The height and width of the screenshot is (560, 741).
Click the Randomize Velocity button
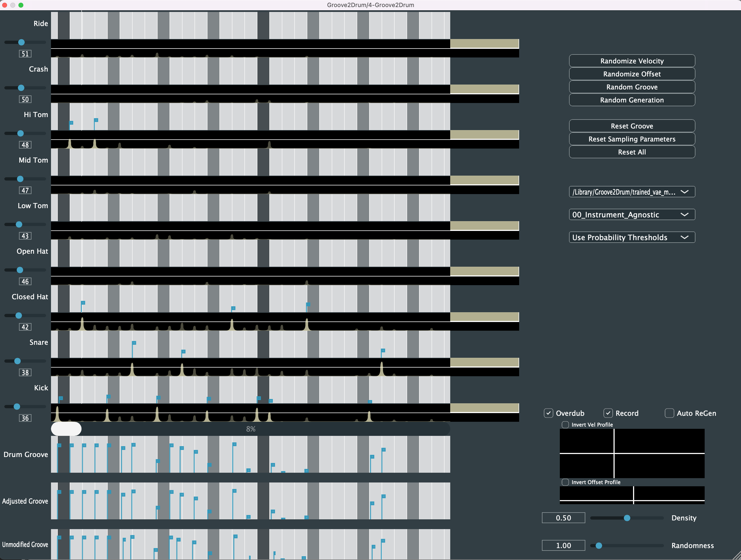632,61
